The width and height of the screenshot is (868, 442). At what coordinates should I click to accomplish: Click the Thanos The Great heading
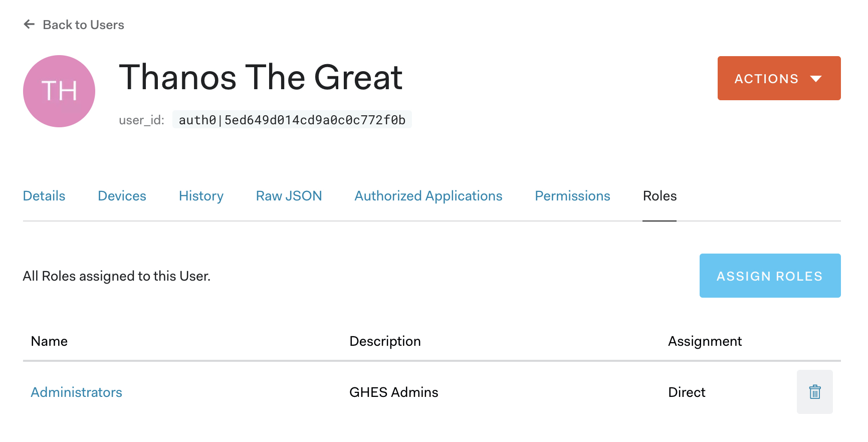[x=261, y=77]
